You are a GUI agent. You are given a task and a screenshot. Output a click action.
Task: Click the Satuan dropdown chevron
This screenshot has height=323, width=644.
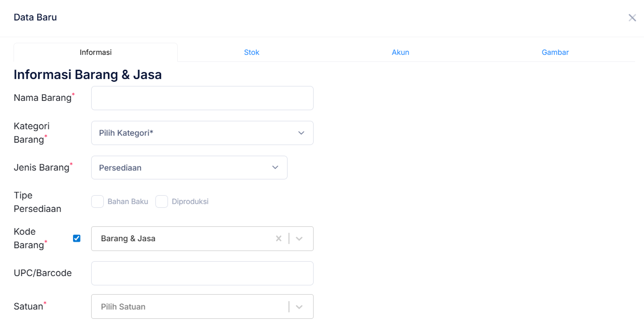tap(299, 307)
